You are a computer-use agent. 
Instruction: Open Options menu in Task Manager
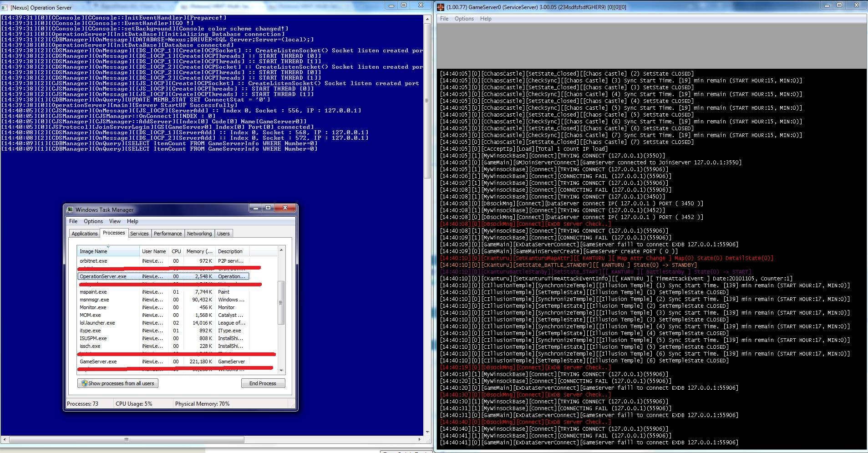click(93, 221)
